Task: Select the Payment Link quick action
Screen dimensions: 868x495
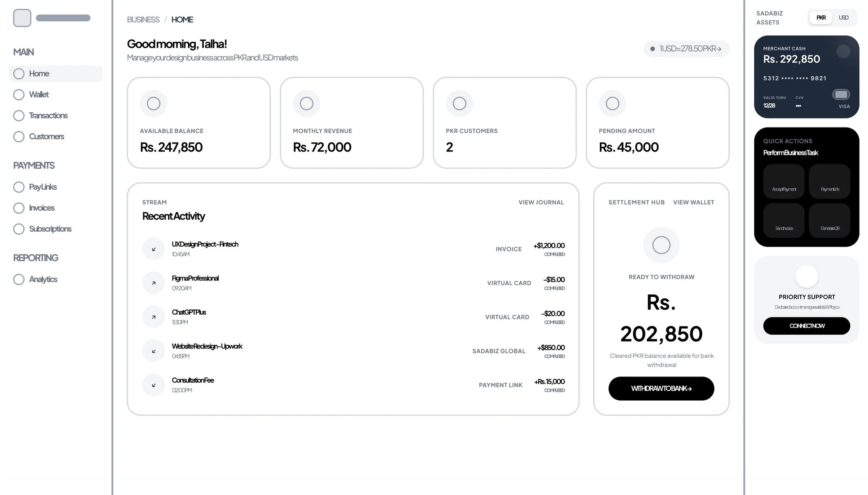Action: point(829,181)
